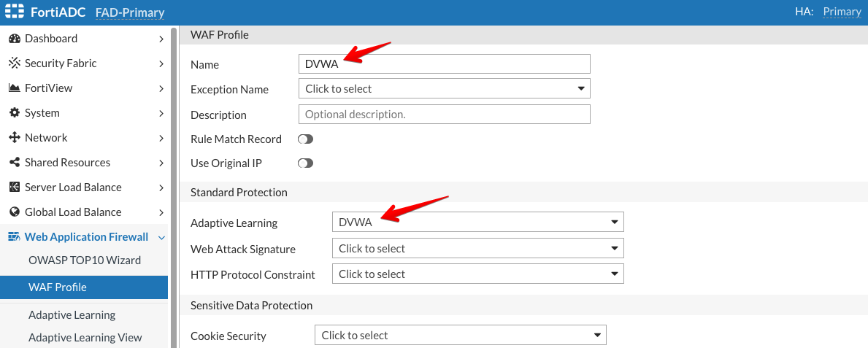Collapse the Web Application Firewall section

tap(161, 237)
